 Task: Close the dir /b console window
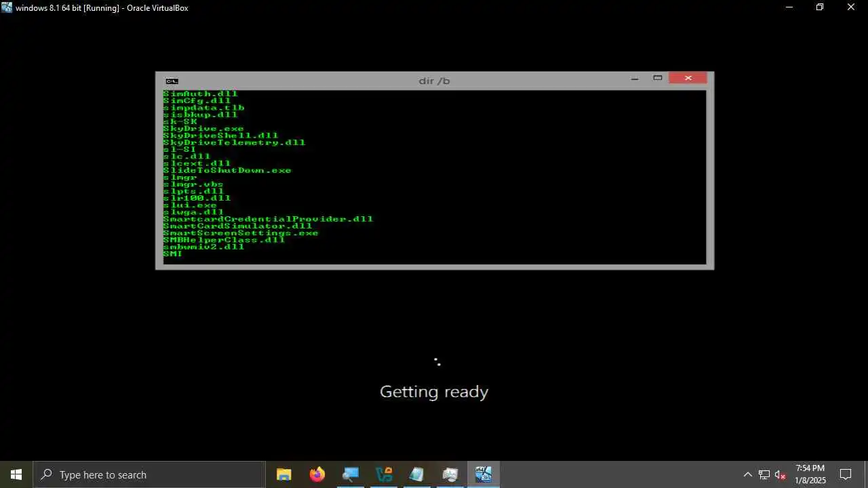point(688,78)
